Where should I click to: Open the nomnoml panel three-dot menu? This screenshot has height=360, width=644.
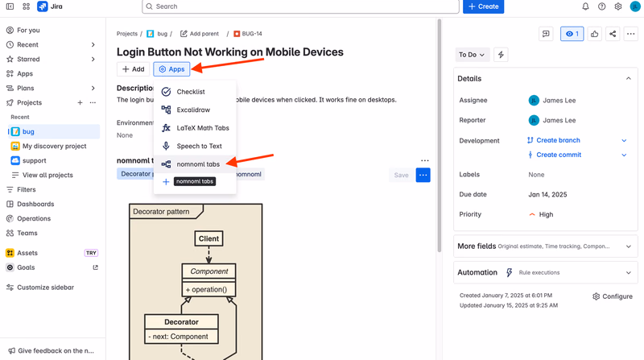click(x=425, y=160)
